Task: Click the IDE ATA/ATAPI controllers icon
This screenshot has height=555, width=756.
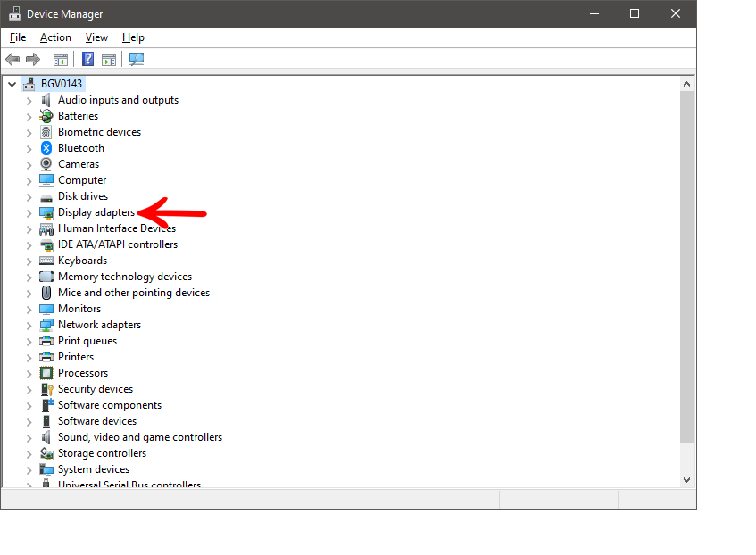Action: (x=46, y=245)
